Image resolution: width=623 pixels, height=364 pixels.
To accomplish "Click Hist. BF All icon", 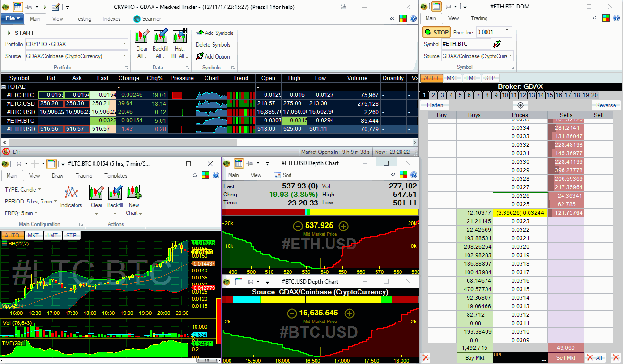I will point(179,36).
